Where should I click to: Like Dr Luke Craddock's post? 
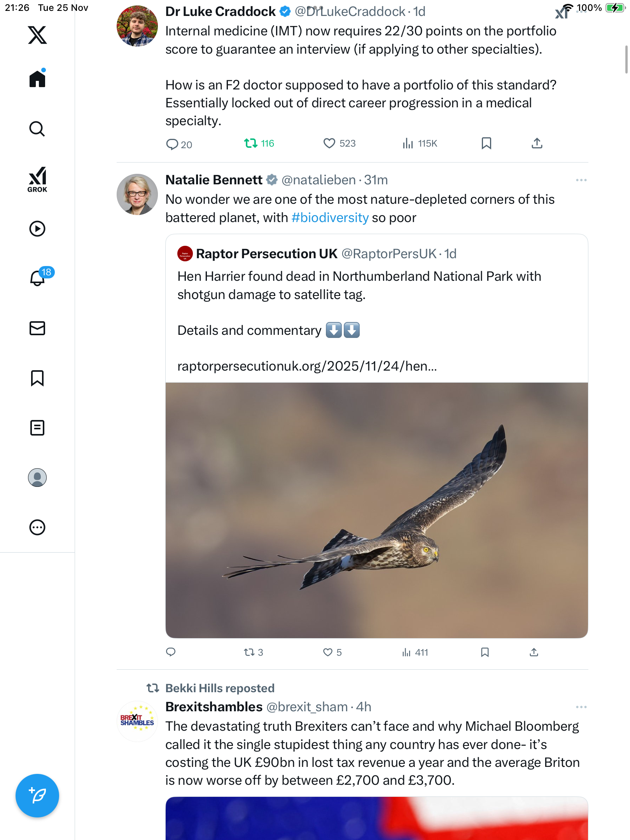329,143
